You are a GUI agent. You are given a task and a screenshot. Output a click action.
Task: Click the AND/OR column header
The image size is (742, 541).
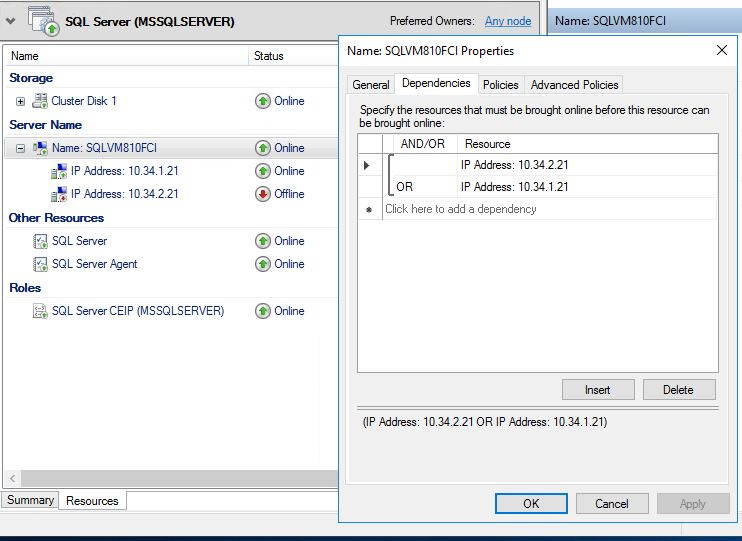point(425,144)
